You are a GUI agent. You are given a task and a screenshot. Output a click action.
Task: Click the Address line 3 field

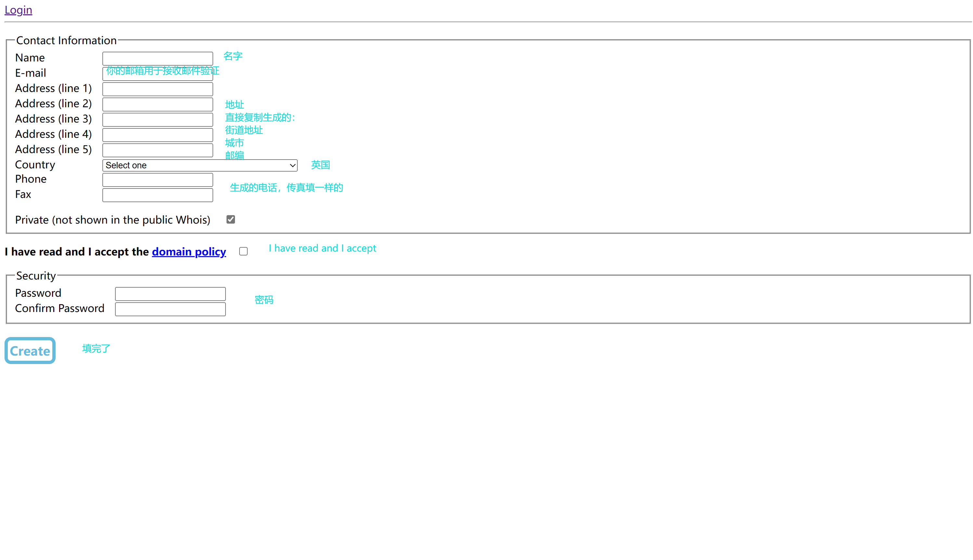tap(157, 119)
